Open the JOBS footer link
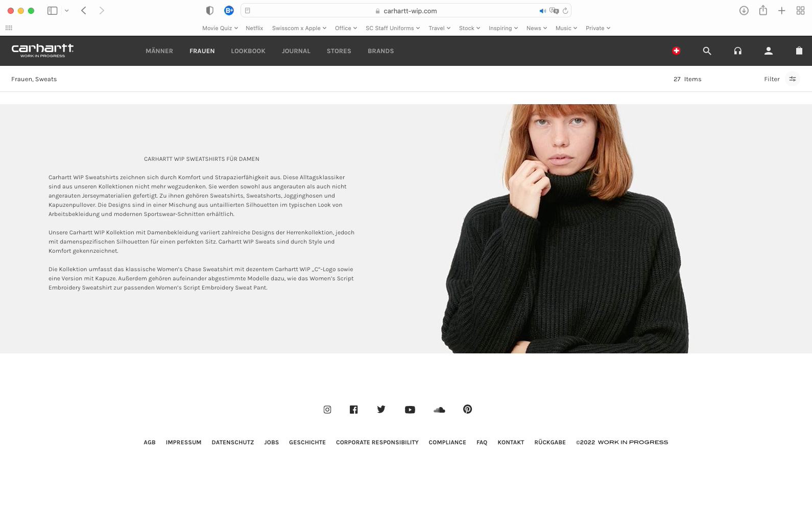Viewport: 812px width, 526px height. point(272,442)
